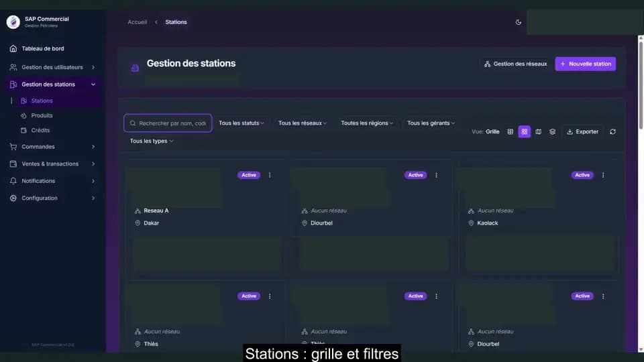Open Crédits submenu item
Image resolution: width=644 pixels, height=362 pixels.
click(x=58, y=131)
